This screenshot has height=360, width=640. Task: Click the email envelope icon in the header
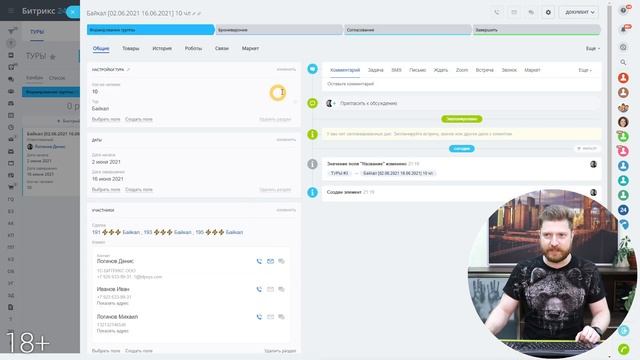tap(514, 12)
